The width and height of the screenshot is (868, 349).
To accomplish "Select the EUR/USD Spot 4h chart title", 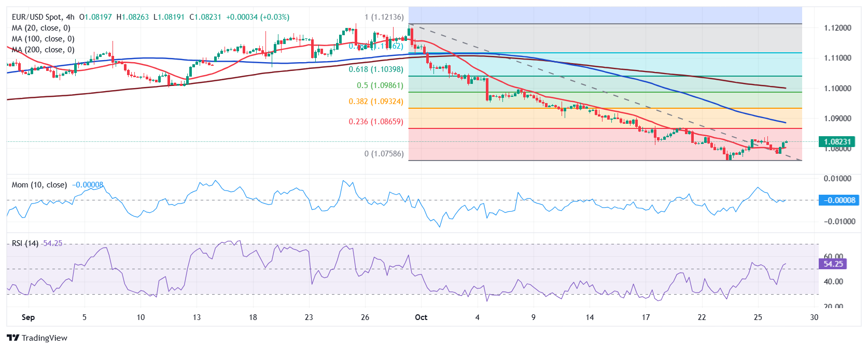I will click(43, 17).
